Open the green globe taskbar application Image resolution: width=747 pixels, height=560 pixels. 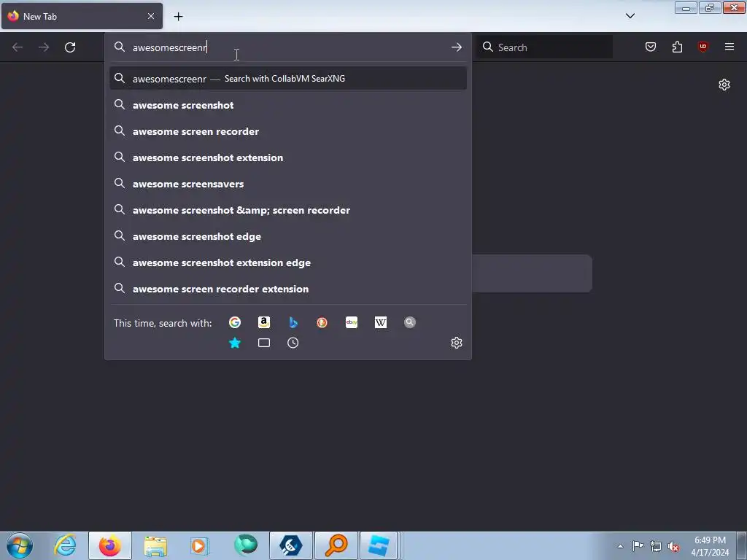[246, 545]
